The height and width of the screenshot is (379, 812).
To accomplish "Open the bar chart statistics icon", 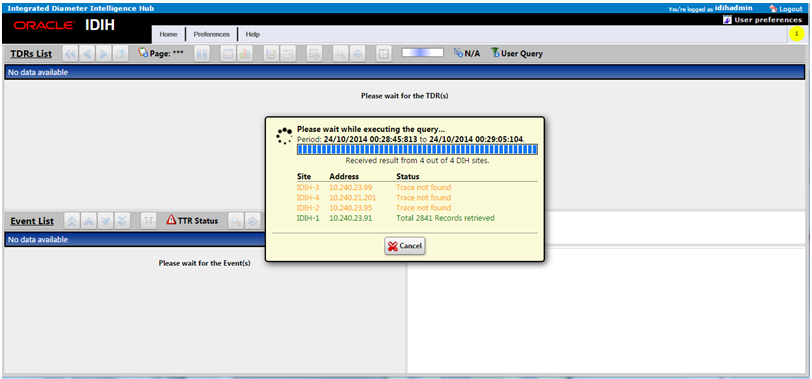I will click(x=244, y=54).
